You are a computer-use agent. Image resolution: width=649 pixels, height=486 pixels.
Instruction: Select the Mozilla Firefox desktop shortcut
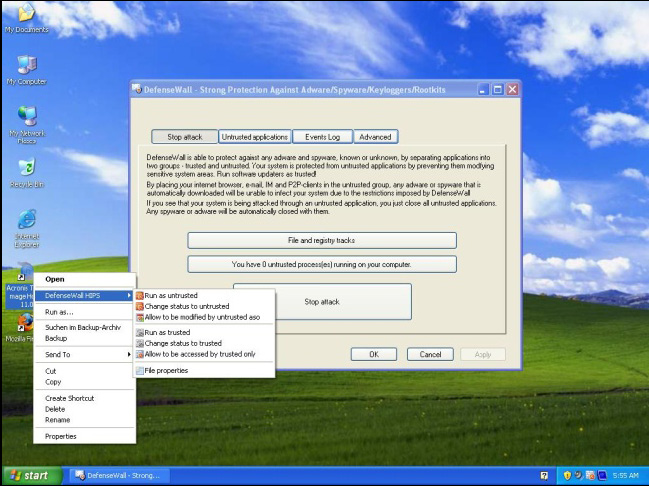click(20, 327)
